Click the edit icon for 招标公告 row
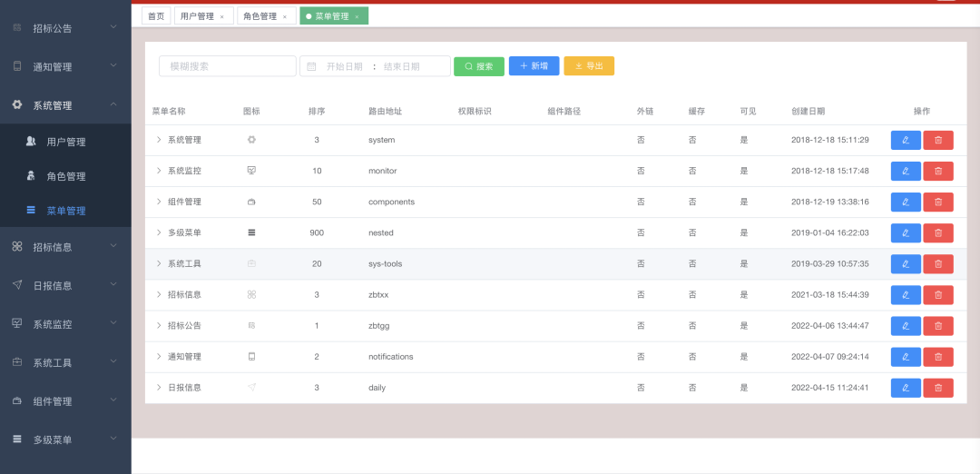This screenshot has height=474, width=980. [906, 325]
